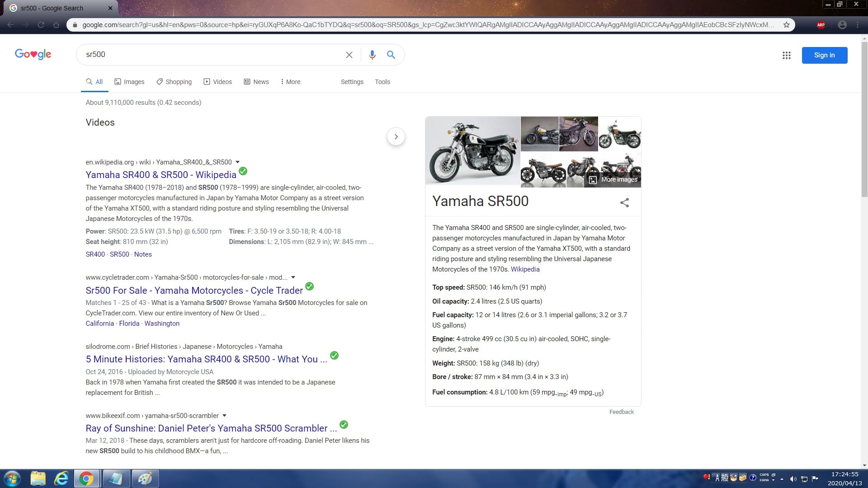Clear the search box with the X icon

[349, 55]
